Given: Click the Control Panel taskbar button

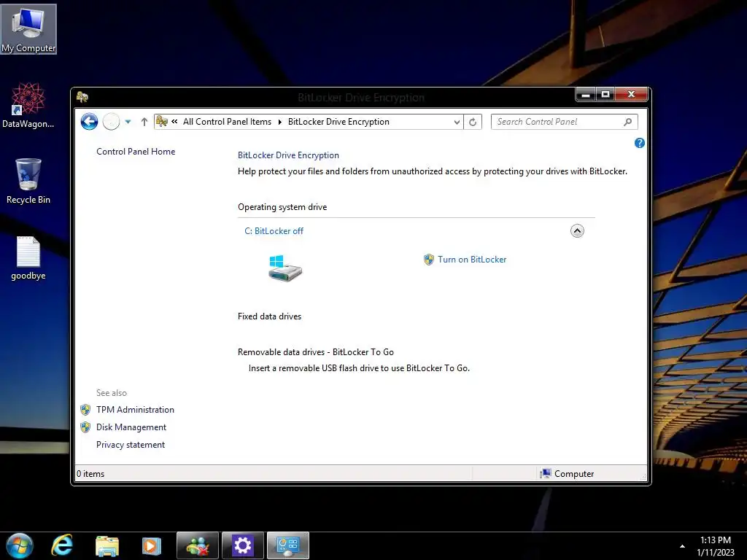Looking at the screenshot, I should [287, 545].
